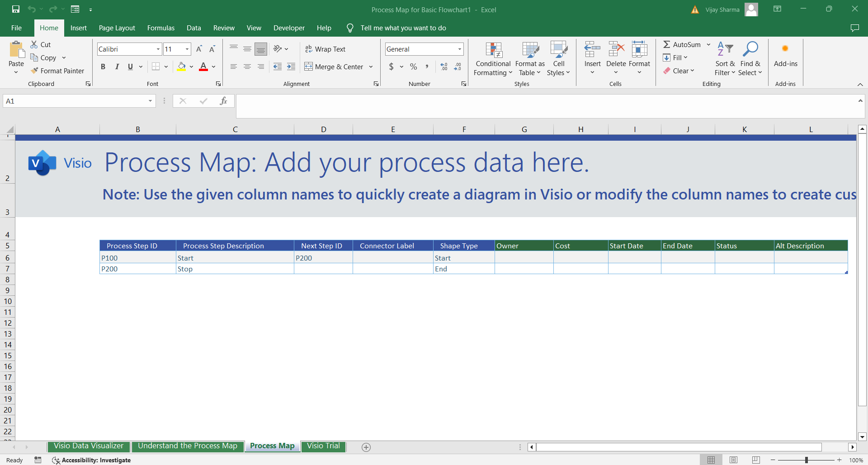Toggle Bold formatting

(103, 66)
